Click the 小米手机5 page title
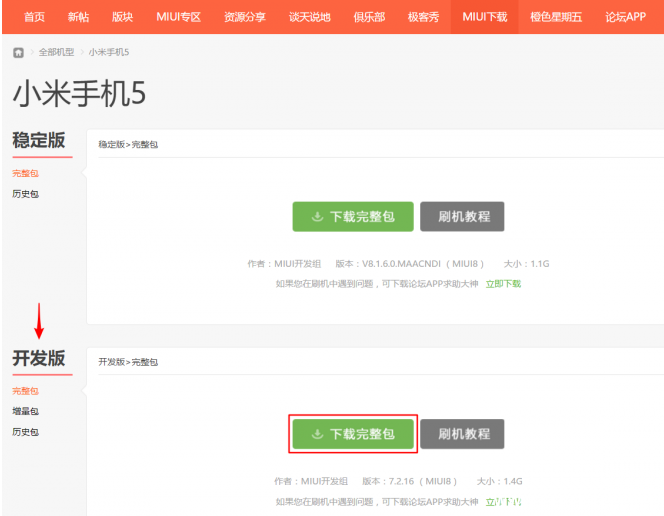The image size is (664, 516). click(79, 94)
